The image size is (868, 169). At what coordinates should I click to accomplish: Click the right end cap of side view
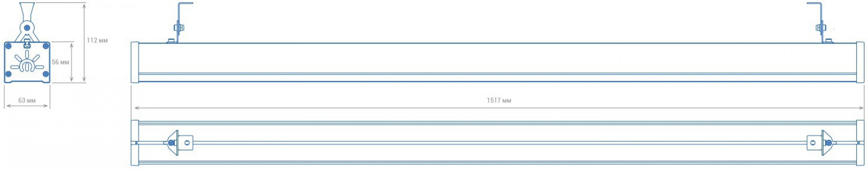861,62
